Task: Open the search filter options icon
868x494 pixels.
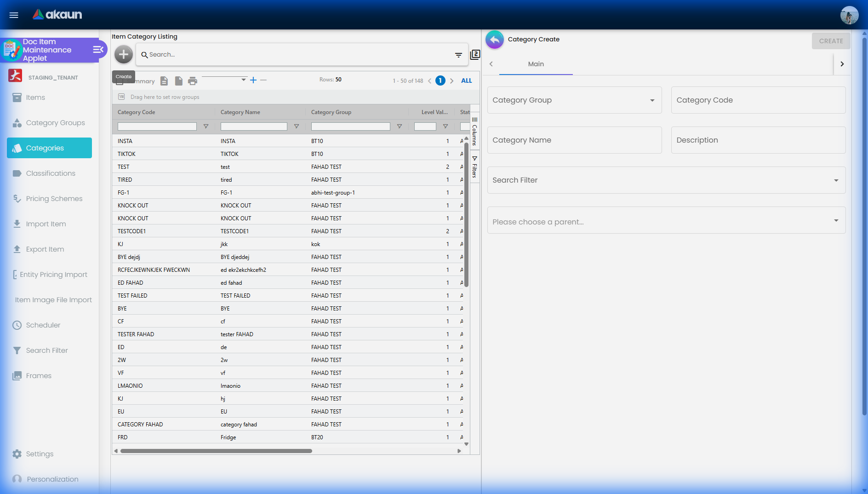Action: (x=458, y=55)
